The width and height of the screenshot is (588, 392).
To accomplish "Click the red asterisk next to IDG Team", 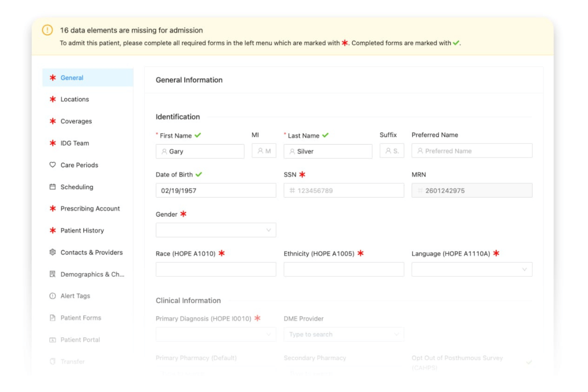I will (x=52, y=143).
